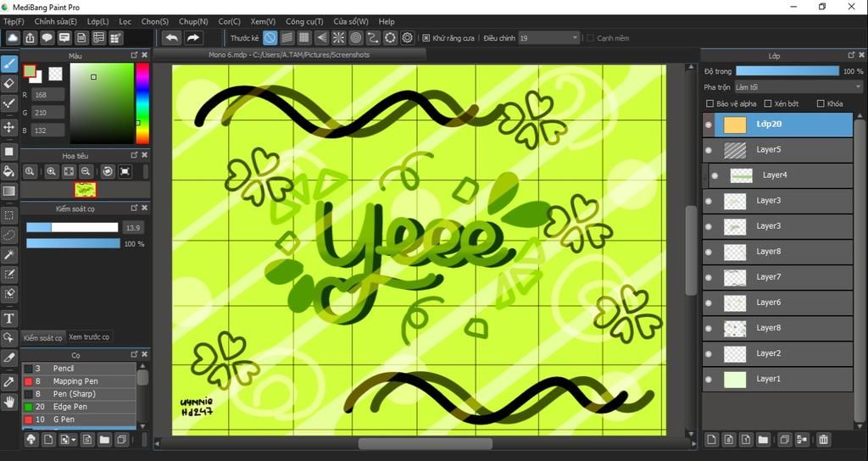Screen dimensions: 868x461
Task: Select the Eraser tool
Action: 8,84
